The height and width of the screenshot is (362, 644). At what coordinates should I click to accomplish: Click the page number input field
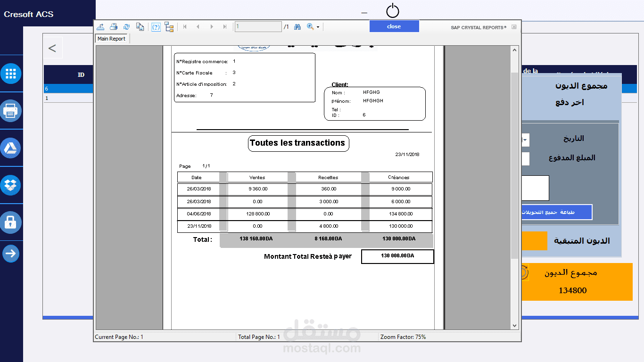[x=258, y=27]
